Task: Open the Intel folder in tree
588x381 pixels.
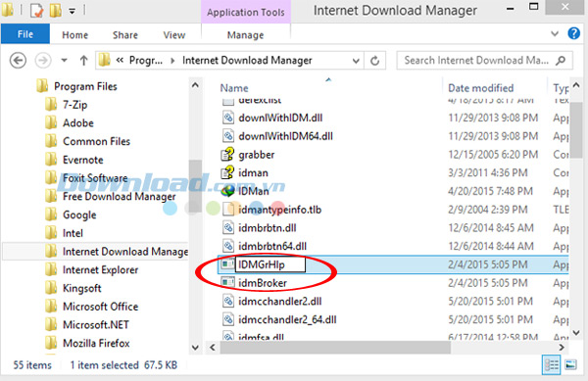Action: tap(73, 233)
